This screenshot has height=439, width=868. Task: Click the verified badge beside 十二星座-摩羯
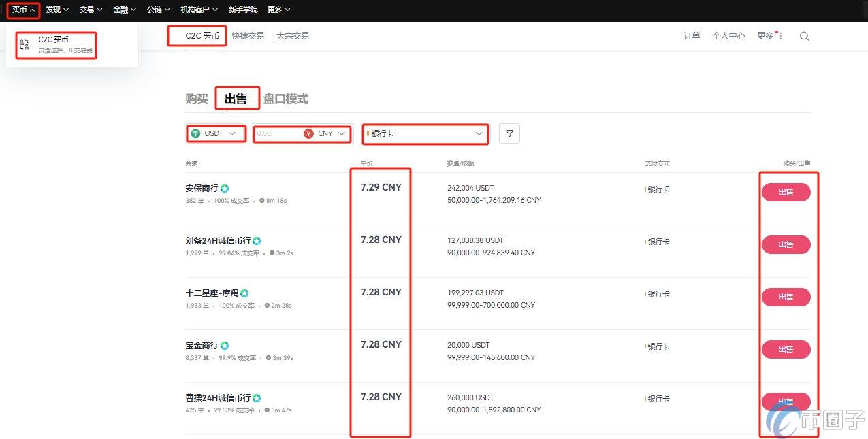[x=244, y=293]
